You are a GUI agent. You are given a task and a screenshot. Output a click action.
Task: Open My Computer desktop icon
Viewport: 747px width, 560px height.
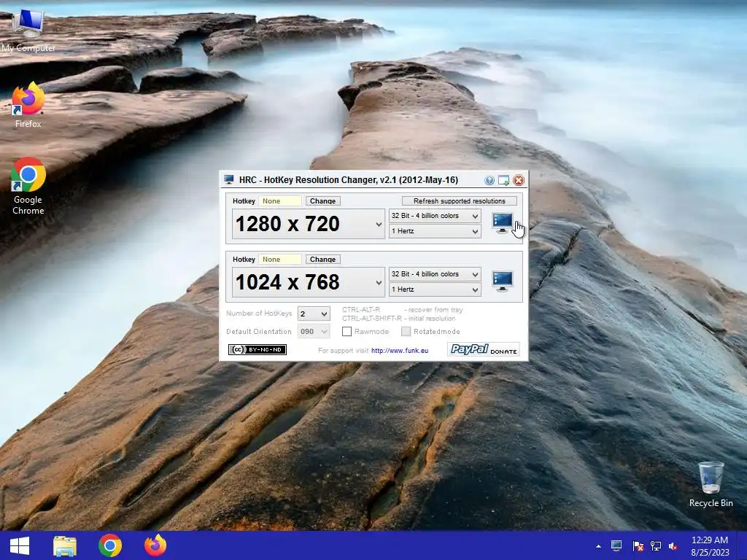28,31
